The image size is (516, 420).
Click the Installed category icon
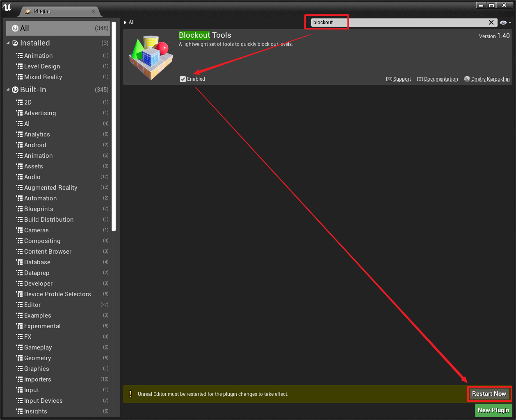point(15,43)
